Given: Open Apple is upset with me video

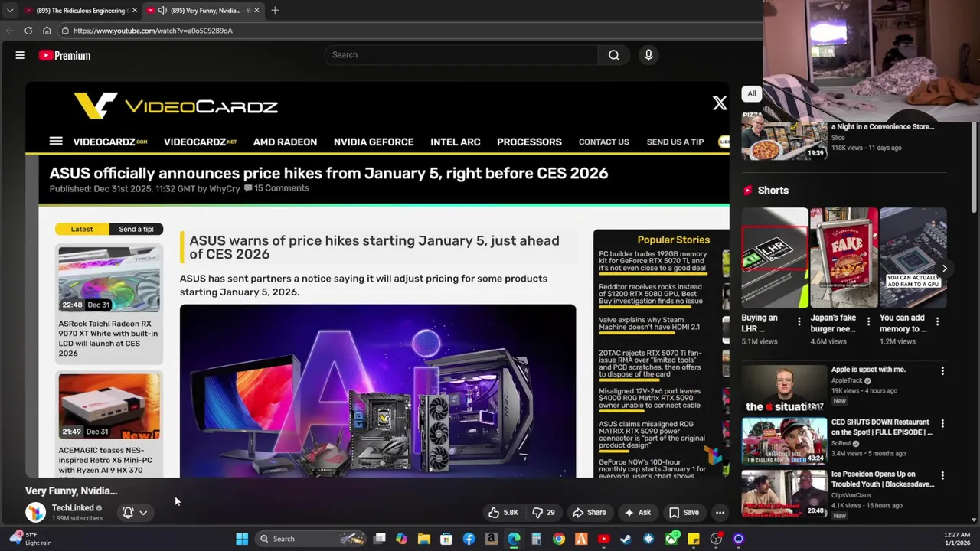Looking at the screenshot, I should point(868,370).
